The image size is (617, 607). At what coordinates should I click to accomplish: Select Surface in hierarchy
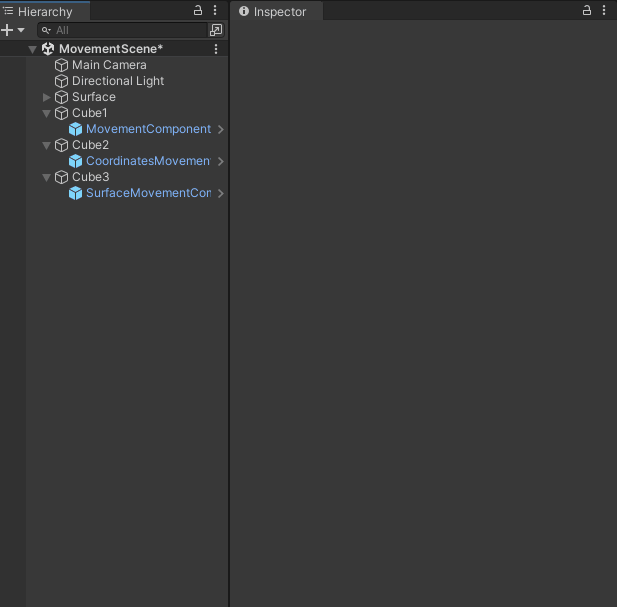(94, 97)
